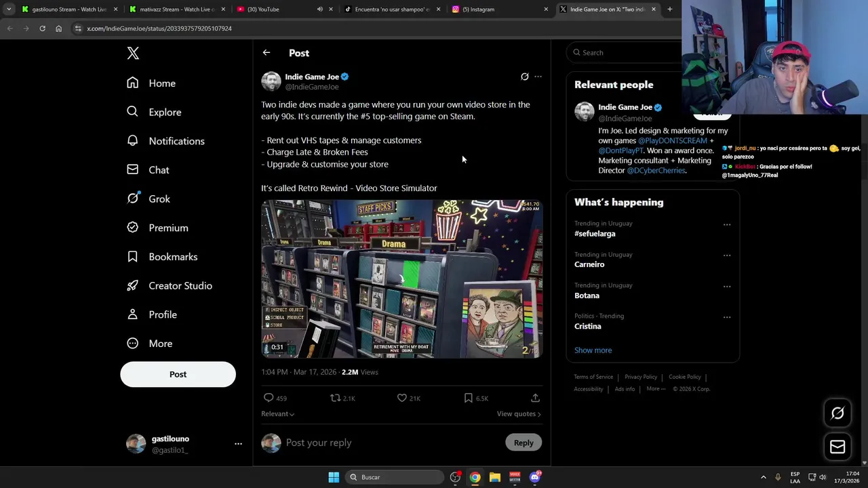This screenshot has width=868, height=488.
Task: Click the taskbar Buscar search box
Action: coord(394,477)
